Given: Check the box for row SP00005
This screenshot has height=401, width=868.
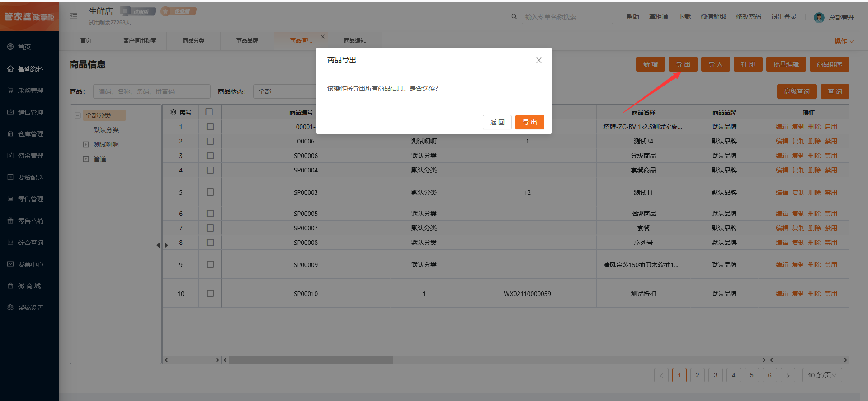Looking at the screenshot, I should tap(210, 214).
